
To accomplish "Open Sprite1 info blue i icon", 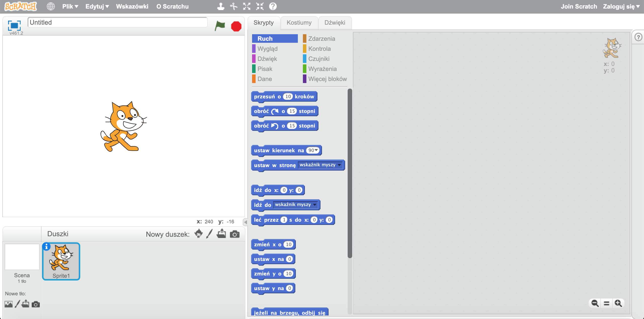I will tap(46, 247).
